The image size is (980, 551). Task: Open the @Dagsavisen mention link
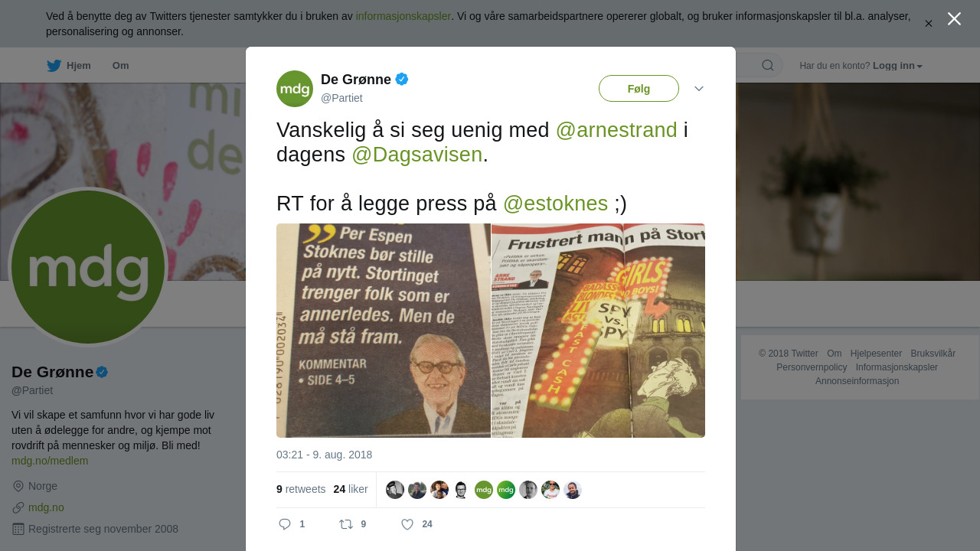pyautogui.click(x=417, y=155)
